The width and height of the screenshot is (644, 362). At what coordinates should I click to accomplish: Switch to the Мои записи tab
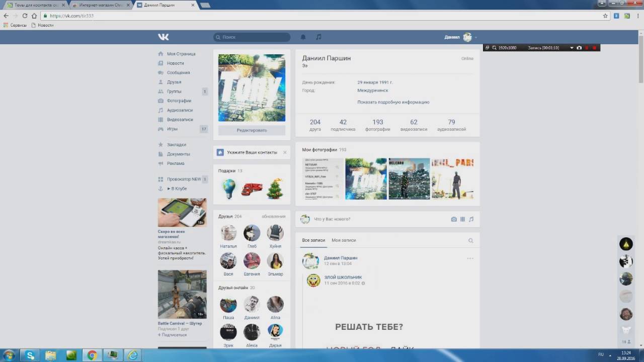pyautogui.click(x=344, y=240)
